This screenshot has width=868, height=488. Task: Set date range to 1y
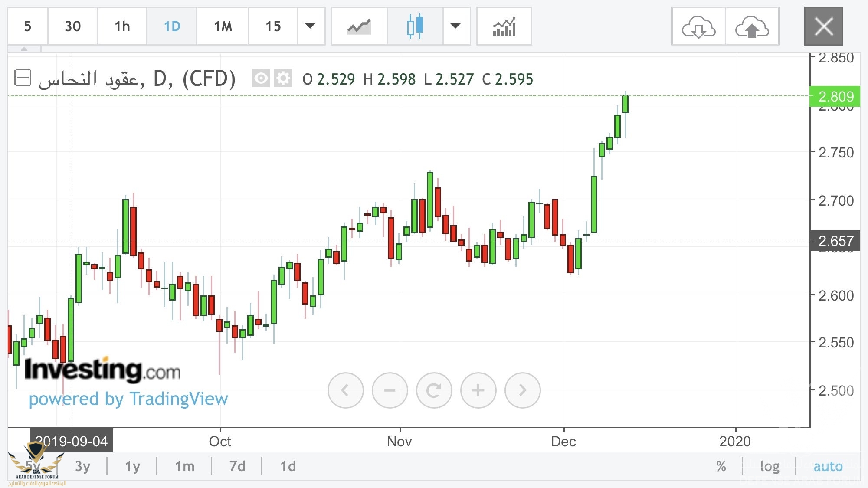click(x=133, y=466)
